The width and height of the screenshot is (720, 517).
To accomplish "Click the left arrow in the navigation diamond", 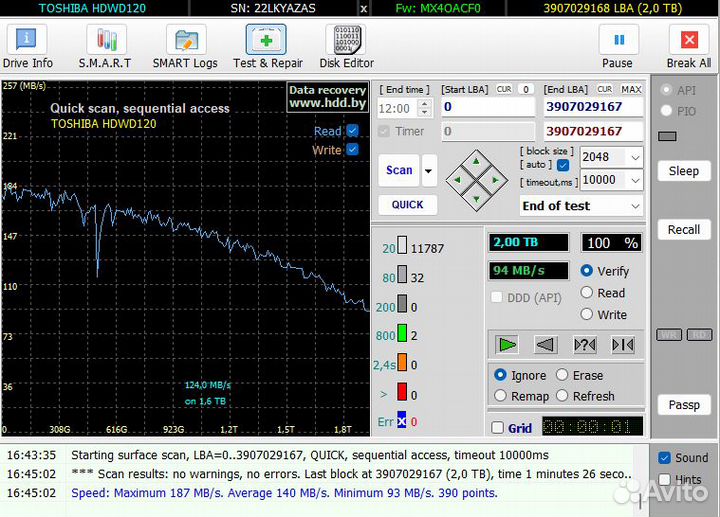I will coord(457,180).
